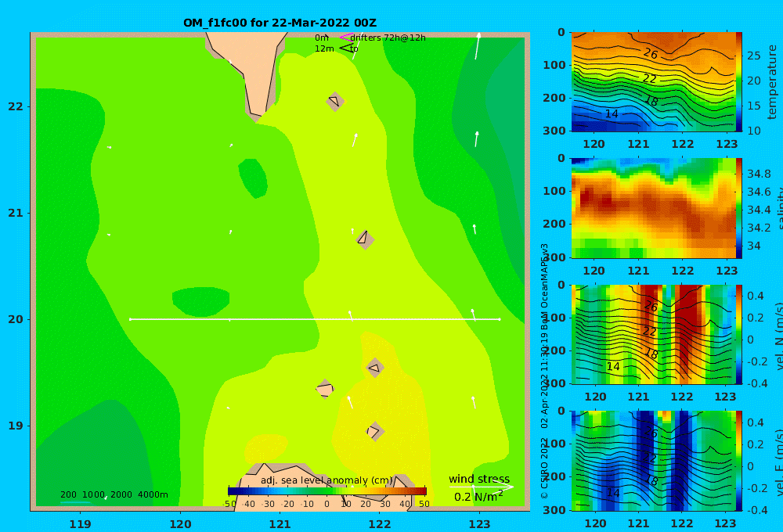Click the 34.8 tick on salinity colorbar
This screenshot has height=532, width=783.
click(x=759, y=174)
